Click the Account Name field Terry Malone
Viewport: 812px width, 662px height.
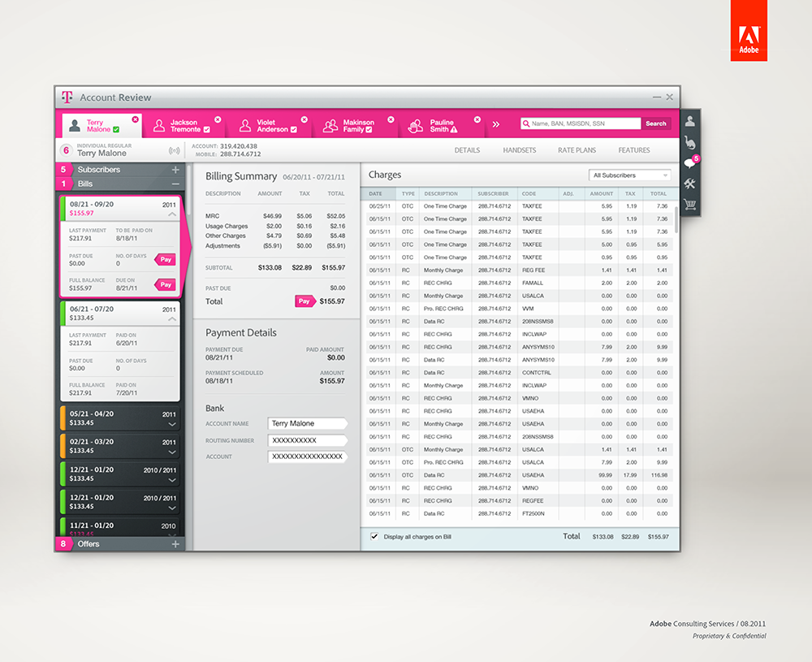click(x=308, y=423)
